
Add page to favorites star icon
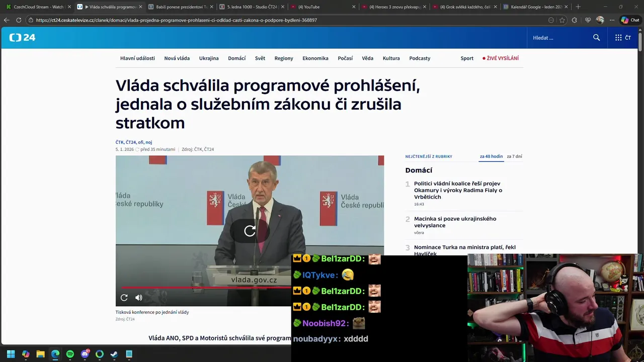pos(562,20)
